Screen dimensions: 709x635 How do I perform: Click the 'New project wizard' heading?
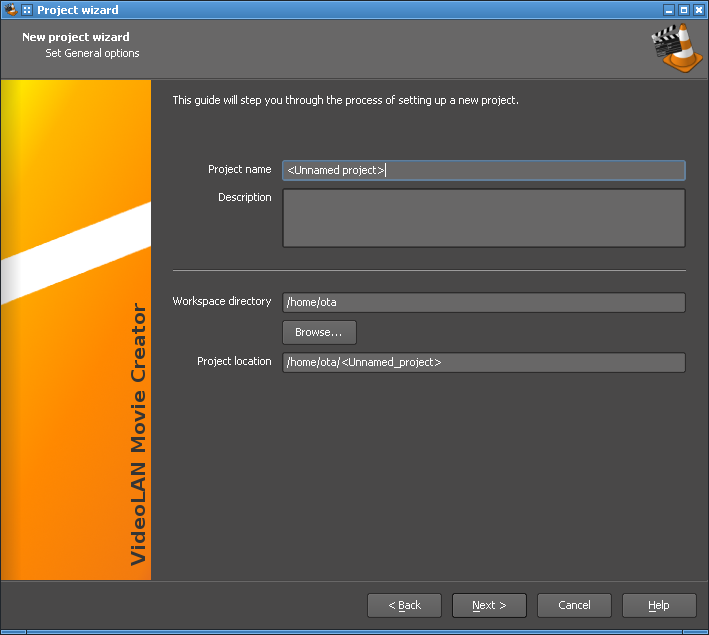[x=76, y=37]
